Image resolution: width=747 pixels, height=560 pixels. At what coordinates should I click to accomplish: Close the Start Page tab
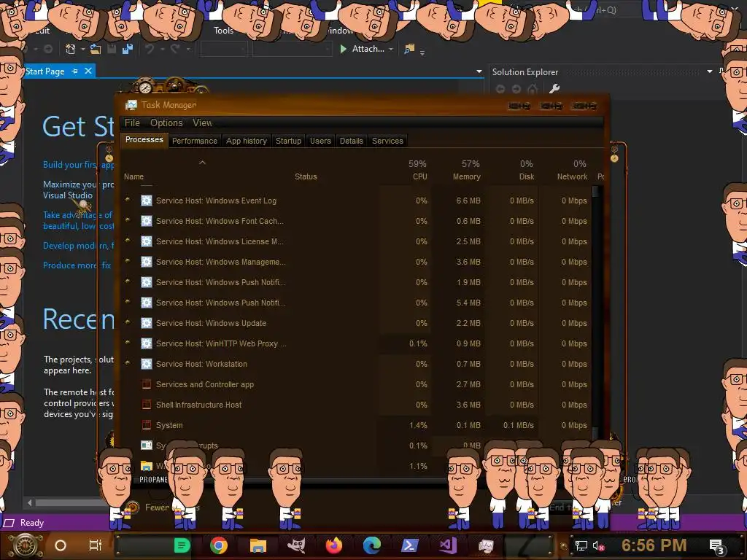(88, 71)
